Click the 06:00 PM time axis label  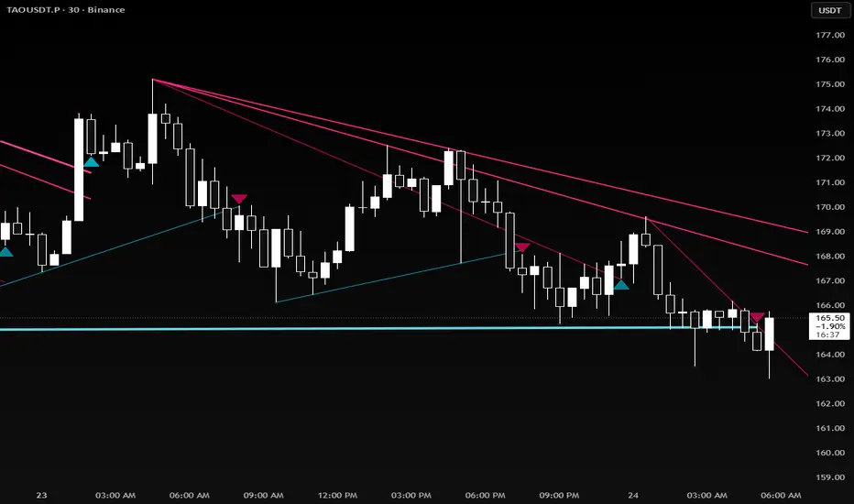486,495
